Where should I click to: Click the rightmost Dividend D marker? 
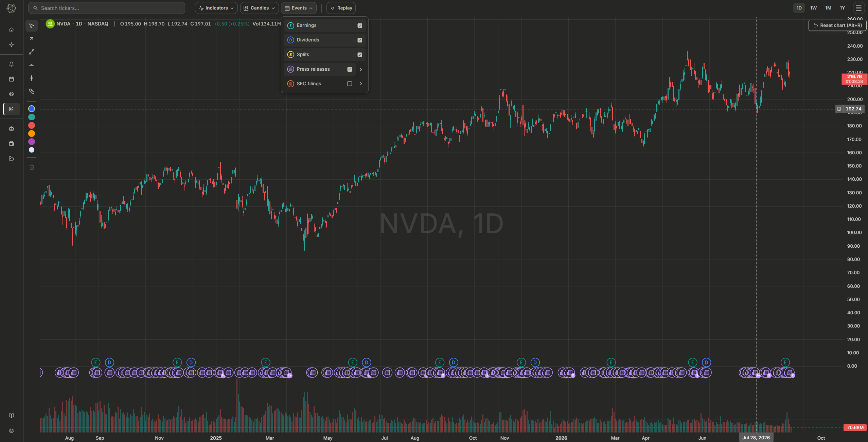[706, 363]
